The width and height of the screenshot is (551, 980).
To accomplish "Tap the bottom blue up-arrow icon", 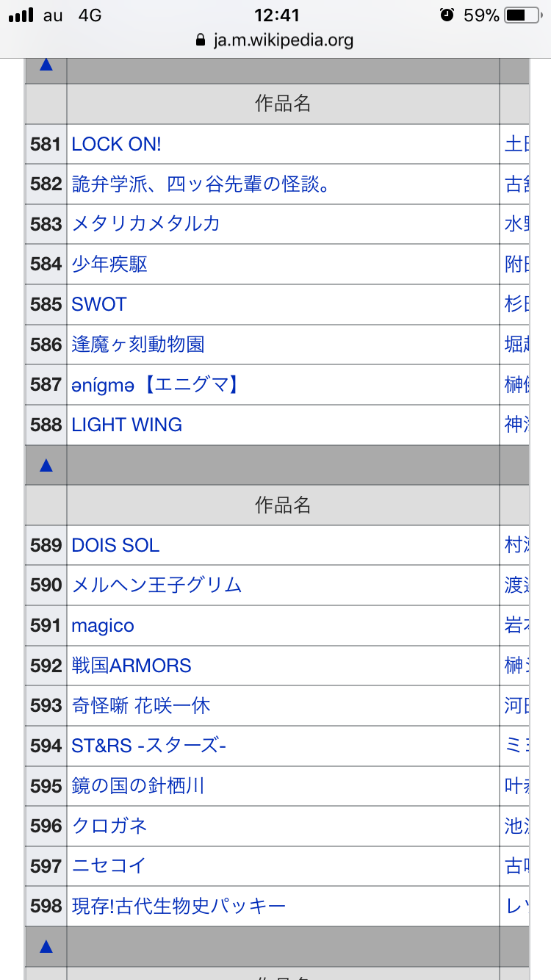I will pyautogui.click(x=46, y=946).
